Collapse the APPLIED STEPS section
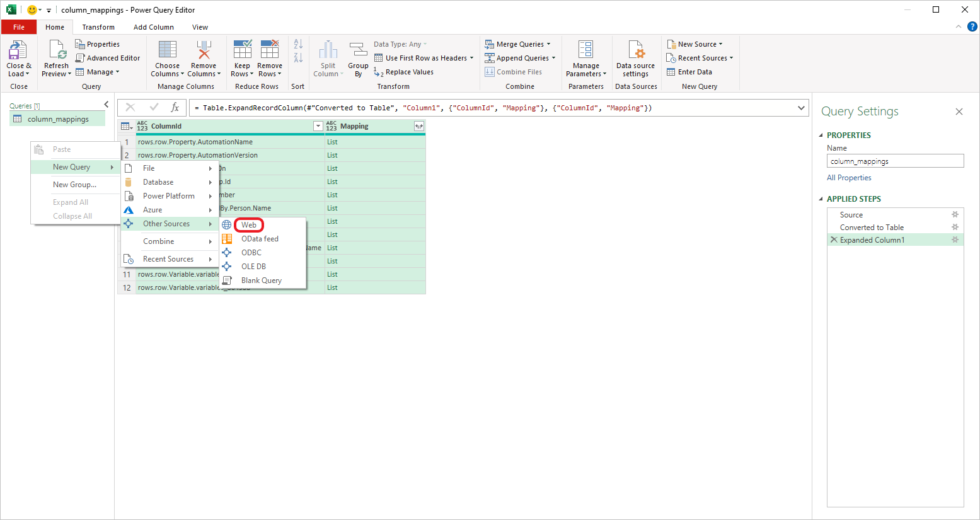This screenshot has width=980, height=520. point(821,199)
